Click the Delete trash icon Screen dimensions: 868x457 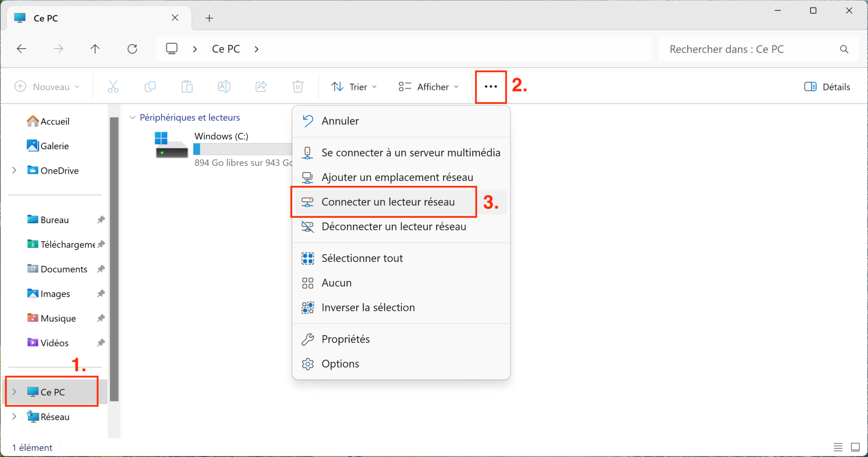[x=298, y=87]
